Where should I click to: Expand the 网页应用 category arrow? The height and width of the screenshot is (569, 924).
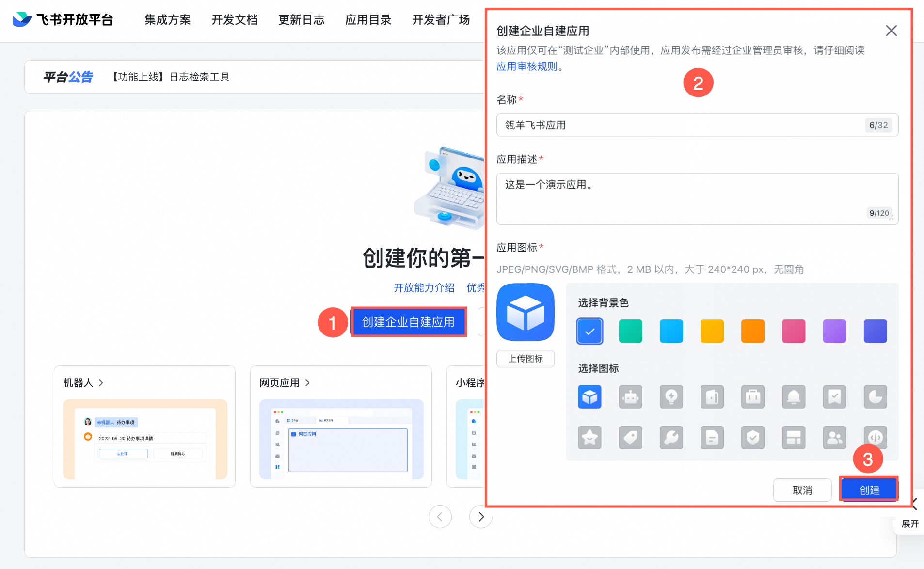coord(307,383)
